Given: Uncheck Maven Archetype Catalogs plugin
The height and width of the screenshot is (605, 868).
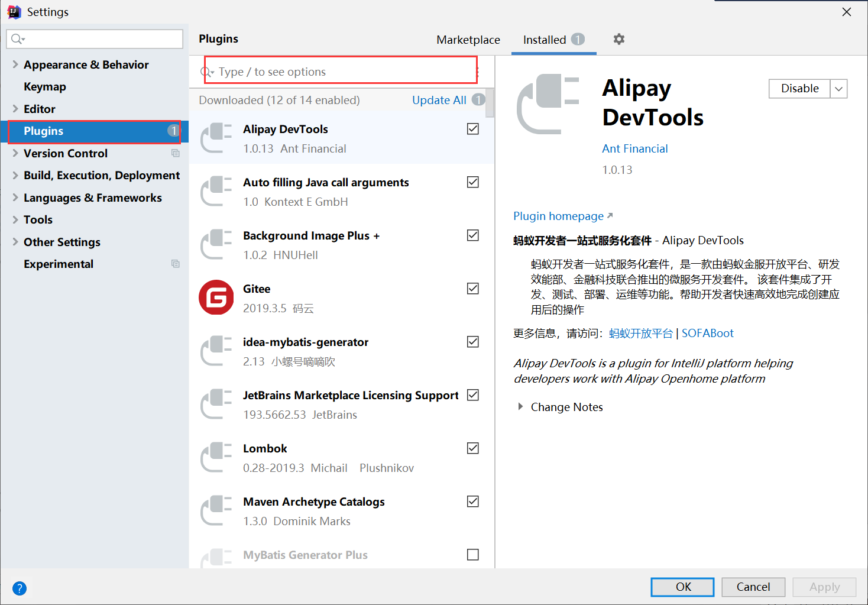Looking at the screenshot, I should pos(473,502).
